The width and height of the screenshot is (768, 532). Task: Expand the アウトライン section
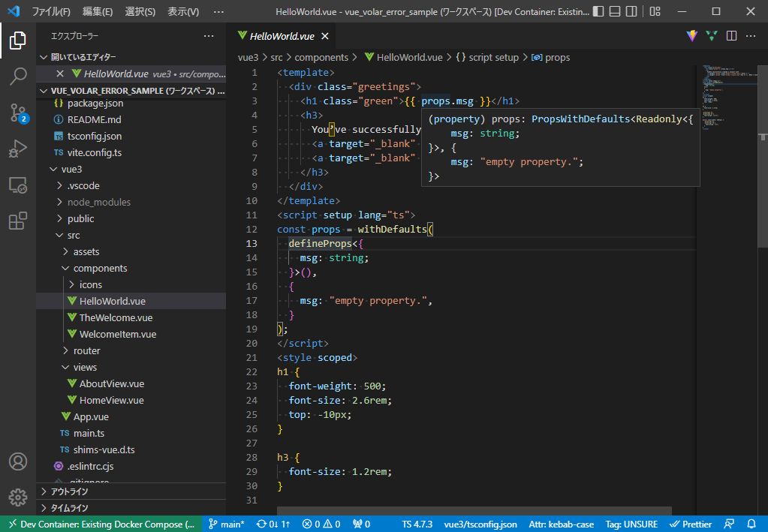point(131,491)
